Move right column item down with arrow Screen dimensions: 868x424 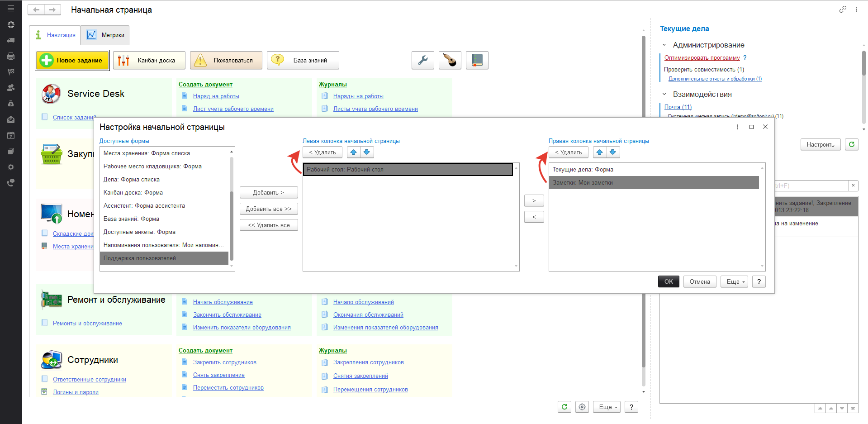(x=613, y=152)
